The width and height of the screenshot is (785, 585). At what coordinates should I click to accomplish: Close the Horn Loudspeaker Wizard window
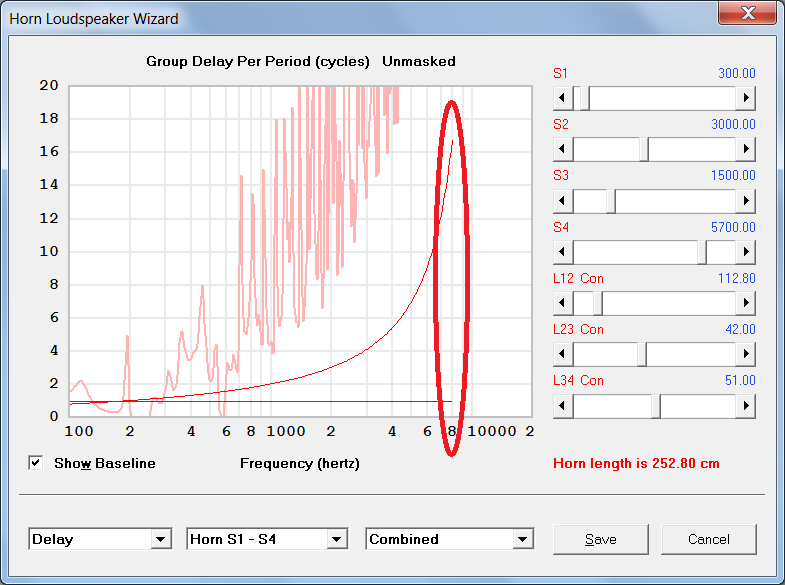click(x=747, y=12)
